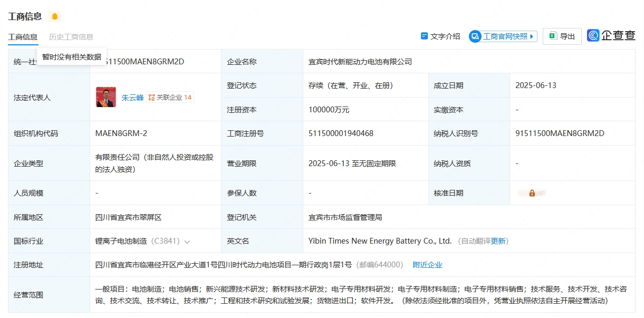Viewport: 644px width, 318px height.
Task: Open the 工商官网快照 official snapshot
Action: tap(503, 36)
